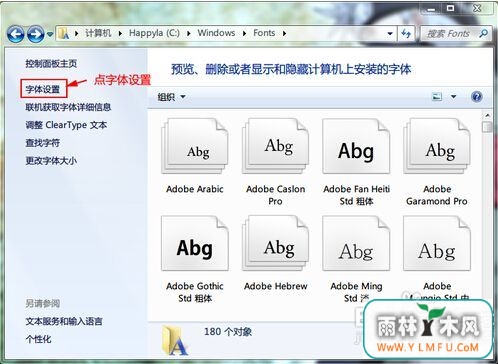498x364 pixels.
Task: Click the Fonts folder icon in address bar
Action: (64, 33)
